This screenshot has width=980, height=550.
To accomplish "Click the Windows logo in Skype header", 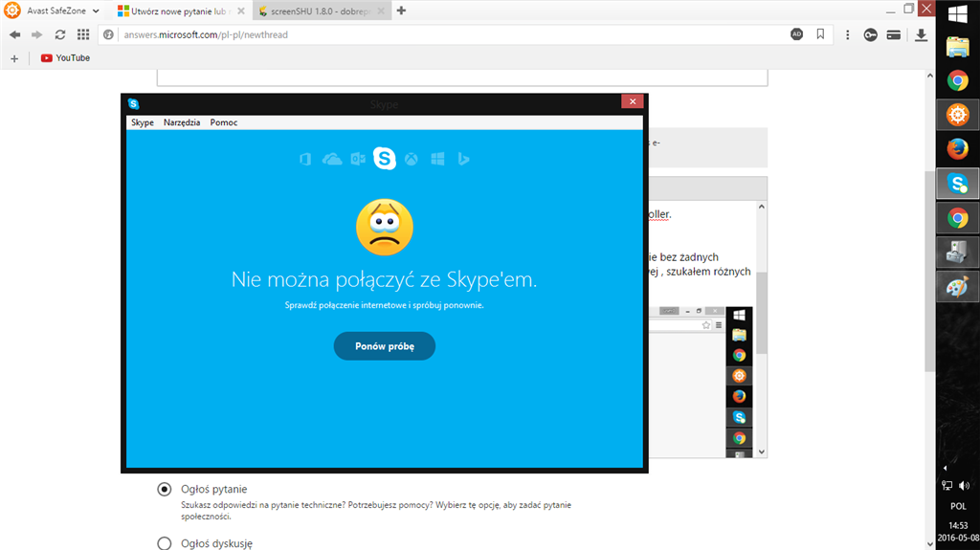I will pos(437,160).
